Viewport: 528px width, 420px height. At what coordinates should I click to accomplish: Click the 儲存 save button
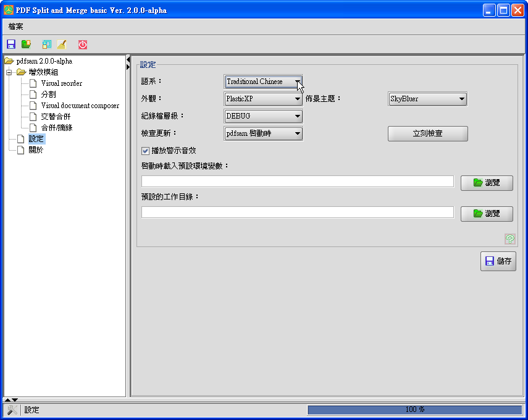(498, 261)
